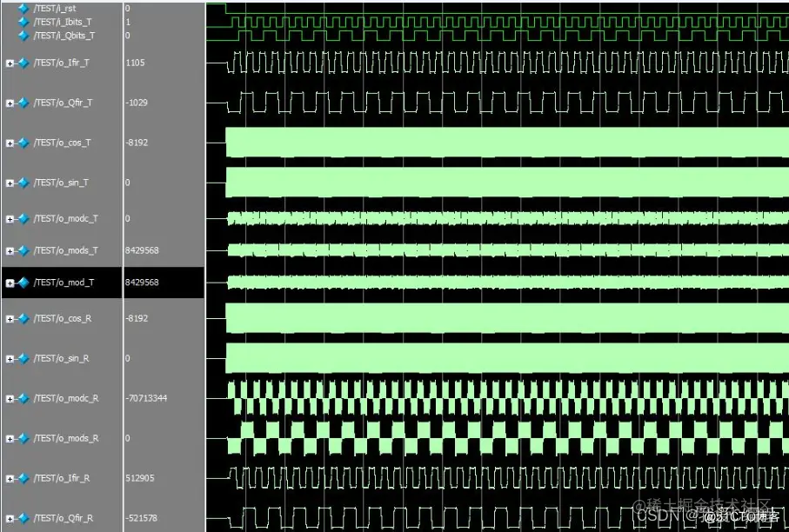Click the value -1029 of o_Qfir_T
This screenshot has height=532, width=789.
(137, 103)
